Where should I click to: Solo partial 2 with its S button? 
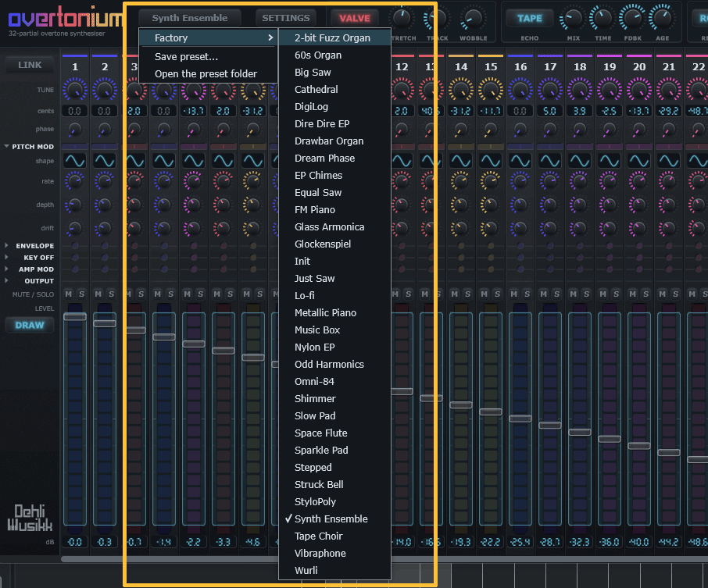tap(112, 294)
